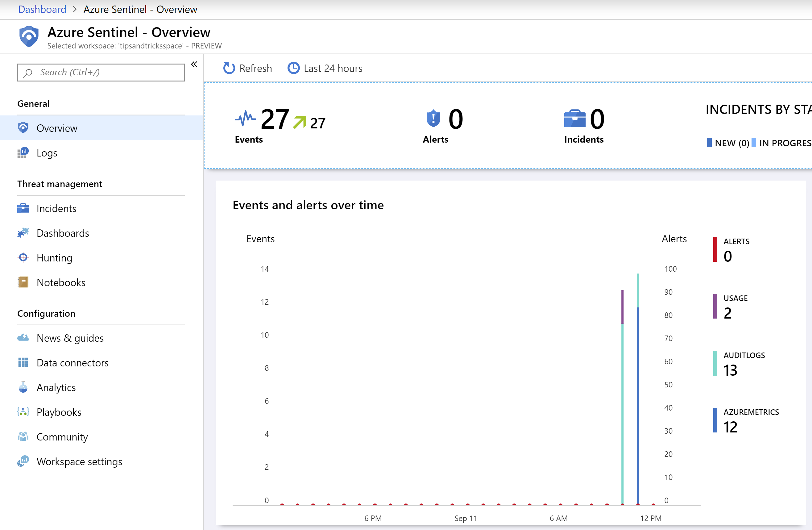Click the Dashboard breadcrumb link
The width and height of the screenshot is (812, 530).
tap(42, 9)
